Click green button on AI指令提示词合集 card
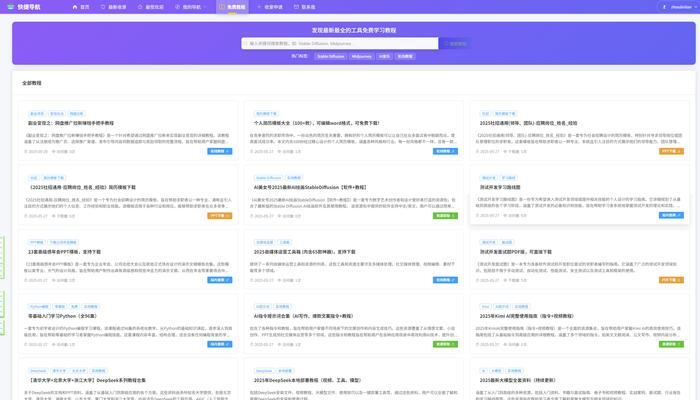 [x=445, y=344]
